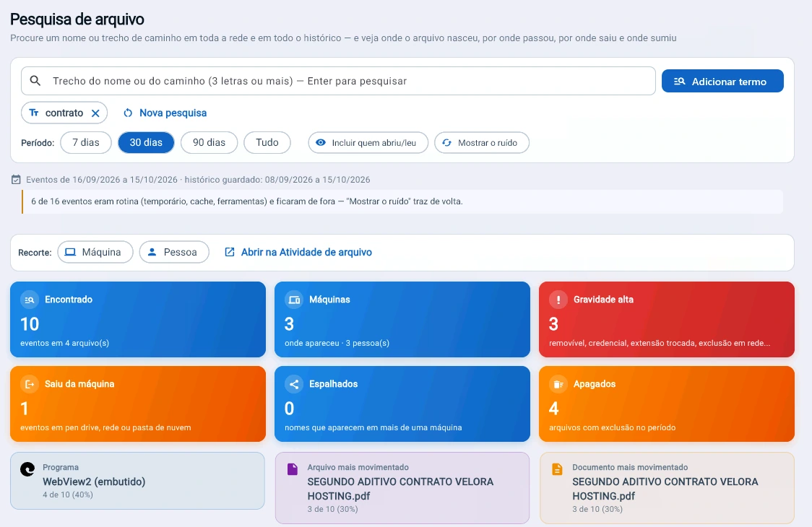Click the calendar icon beside the event dates
812x527 pixels.
(16, 180)
